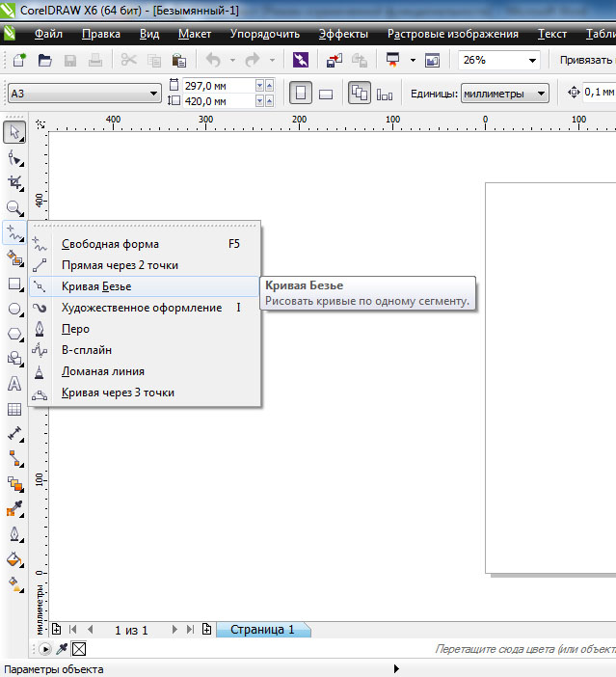Select the Crop tool
616x677 pixels.
pos(15,183)
